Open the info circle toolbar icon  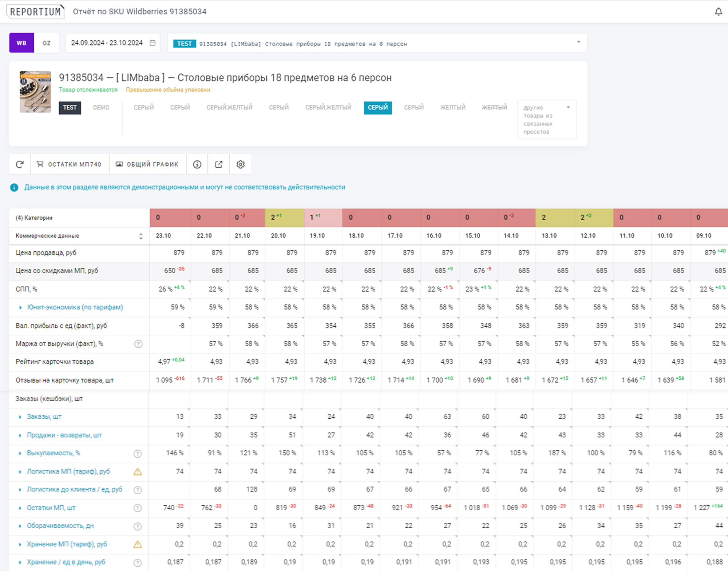click(x=197, y=164)
